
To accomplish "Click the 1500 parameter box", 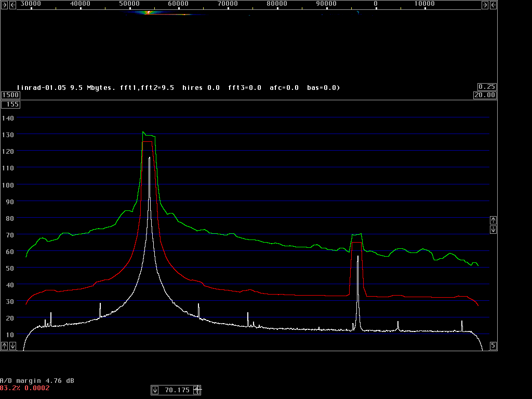I will click(x=10, y=95).
